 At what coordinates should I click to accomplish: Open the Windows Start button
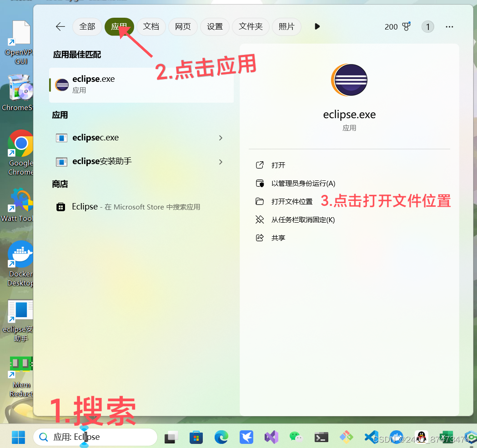pyautogui.click(x=18, y=438)
